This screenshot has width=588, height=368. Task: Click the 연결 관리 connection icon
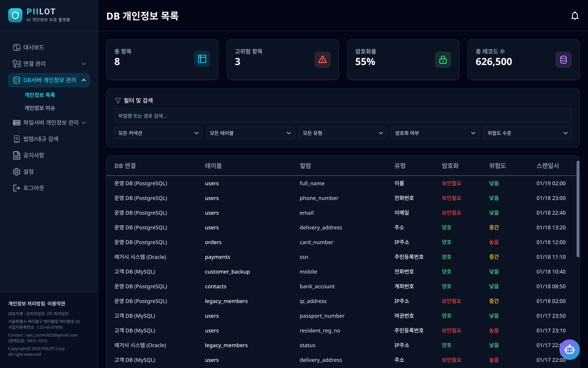(x=17, y=64)
